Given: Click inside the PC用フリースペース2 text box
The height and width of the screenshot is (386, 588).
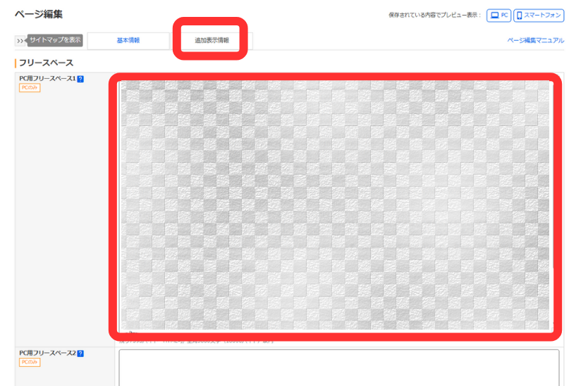Looking at the screenshot, I should coord(338,368).
